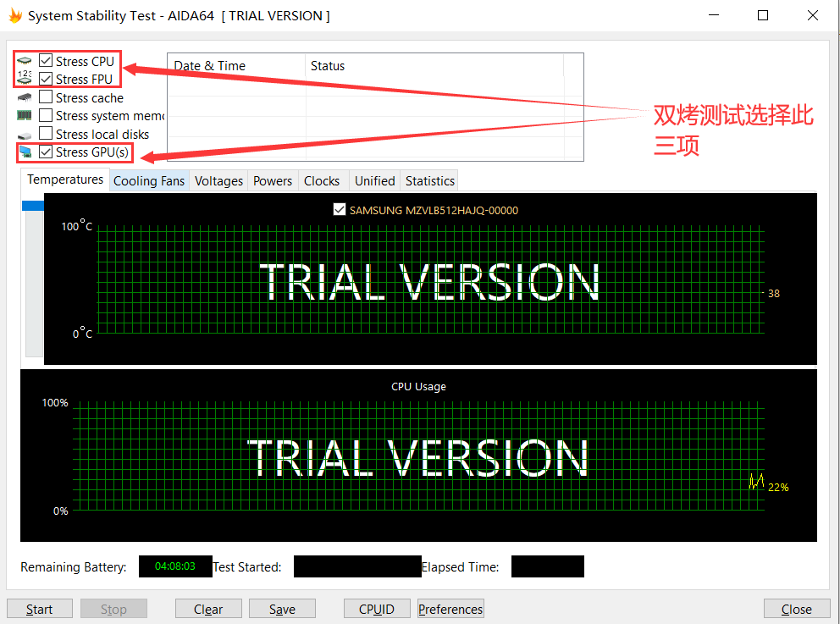
Task: Click the monitor icon beside Stress GPU(s)
Action: click(25, 152)
